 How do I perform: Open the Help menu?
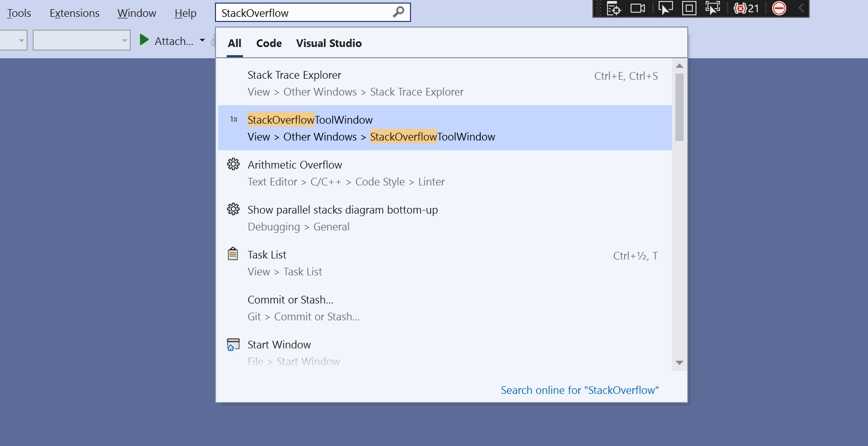coord(185,13)
